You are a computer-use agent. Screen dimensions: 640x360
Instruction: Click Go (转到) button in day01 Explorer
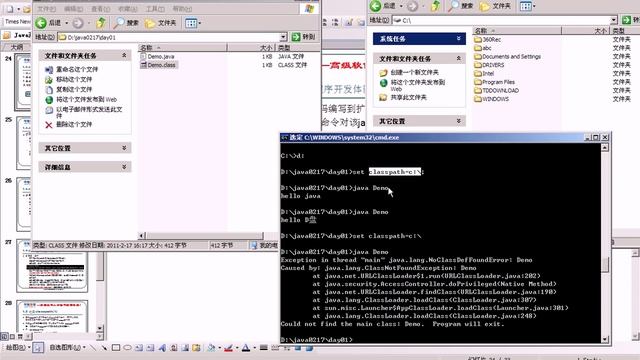tap(303, 37)
